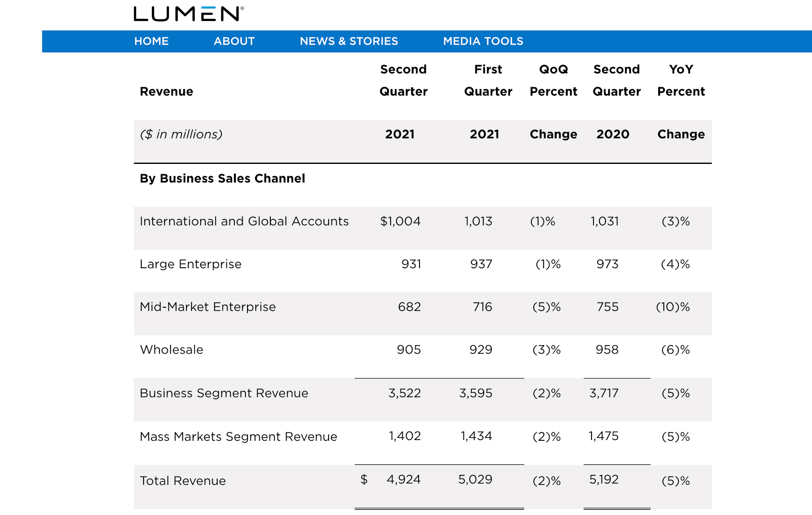Select the Mass Markets Segment Revenue row
The height and width of the screenshot is (515, 812).
coord(238,436)
